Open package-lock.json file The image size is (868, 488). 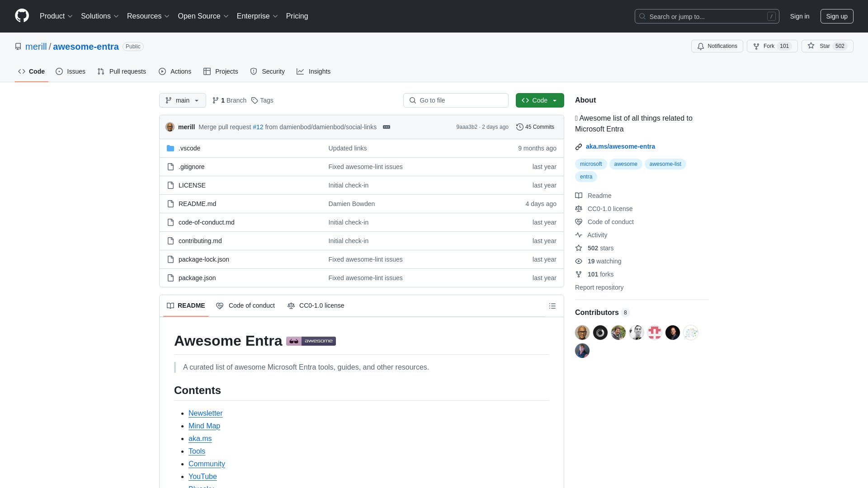point(204,259)
